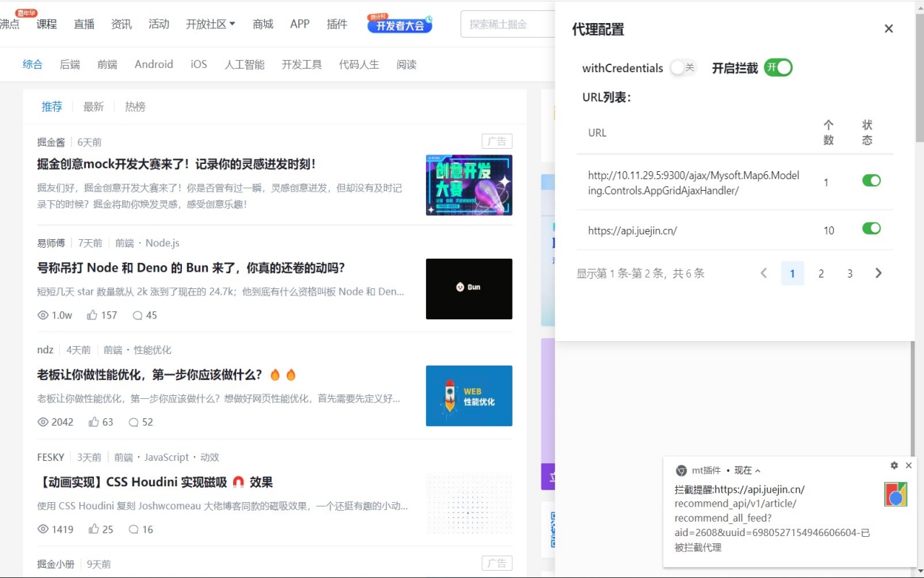Screen dimensions: 924x578
Task: Click the 性能优化 tag on ndz article
Action: point(152,350)
